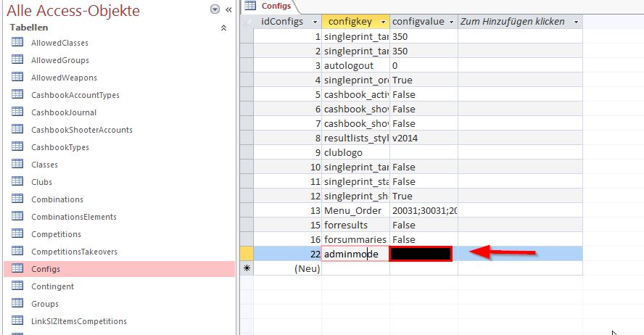Open the Alle Access-Objekte navigation menu arrow
This screenshot has height=335, width=644.
click(x=215, y=9)
